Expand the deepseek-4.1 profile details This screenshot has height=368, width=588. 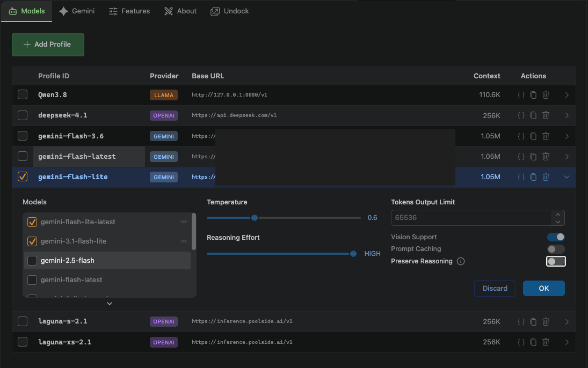[567, 115]
